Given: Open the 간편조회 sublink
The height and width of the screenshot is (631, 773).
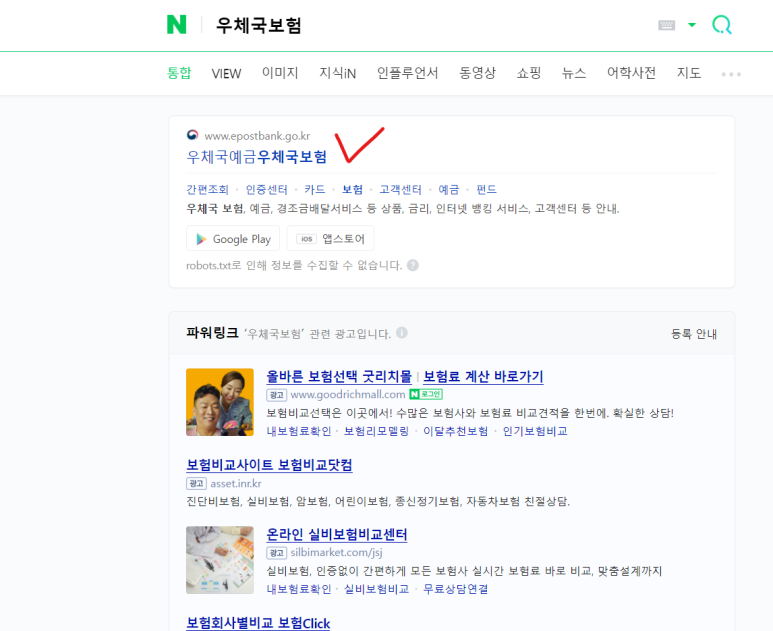Looking at the screenshot, I should pos(208,189).
